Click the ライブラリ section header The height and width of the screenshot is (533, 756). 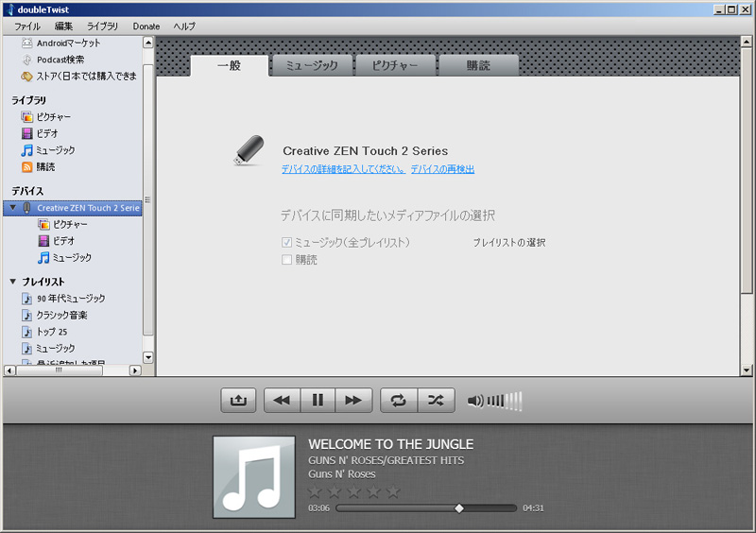click(x=29, y=100)
